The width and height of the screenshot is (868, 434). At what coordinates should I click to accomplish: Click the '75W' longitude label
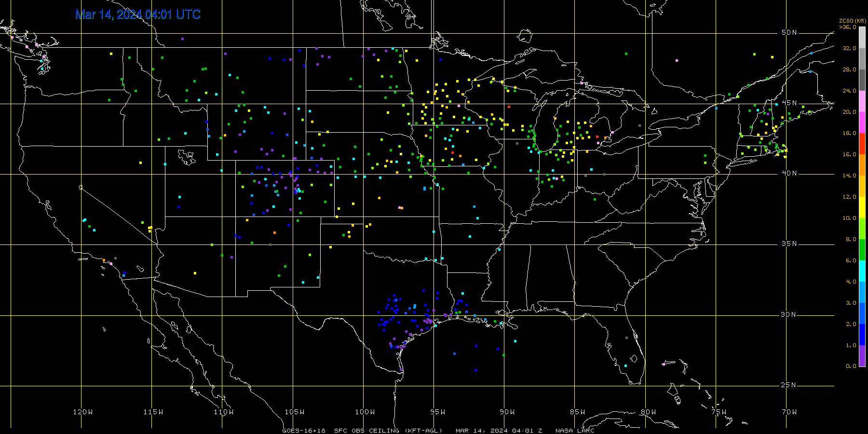719,412
